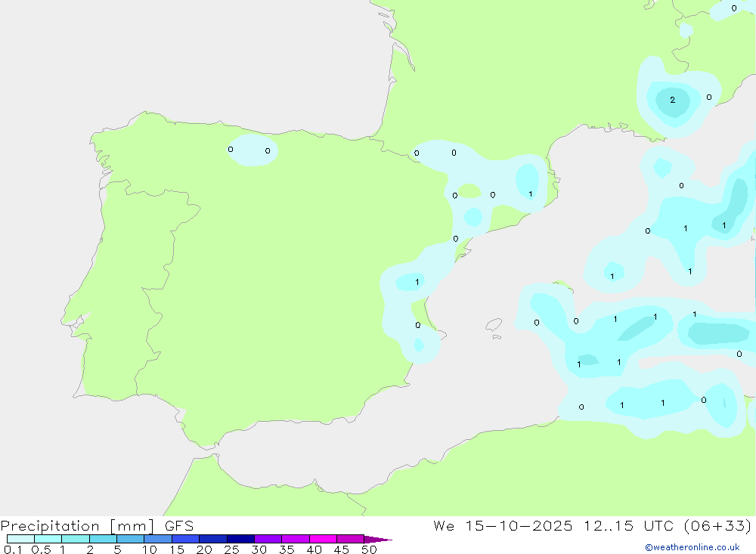
Task: Click the legend label '30'
Action: [259, 549]
